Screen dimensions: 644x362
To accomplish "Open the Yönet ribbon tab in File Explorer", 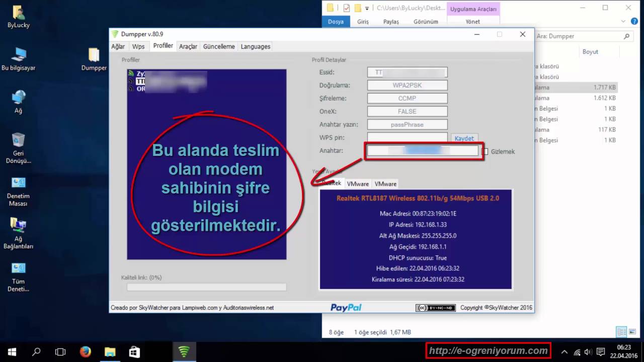I will click(x=473, y=22).
